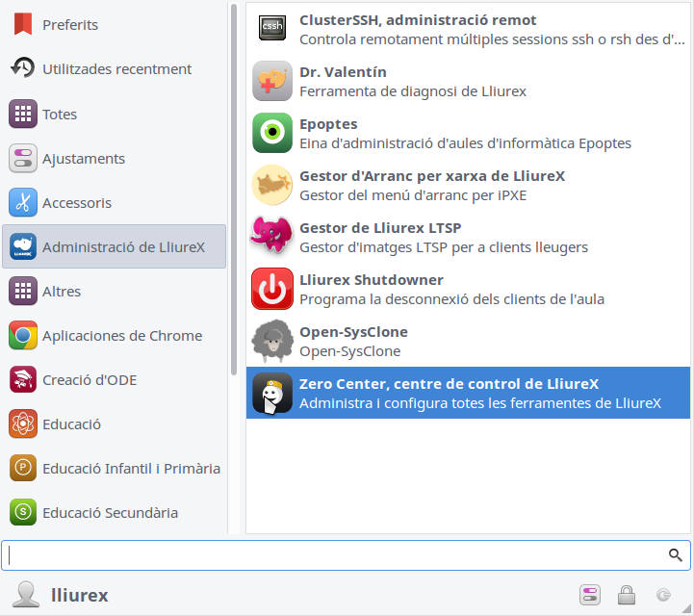Click the lliurex user name button
This screenshot has height=616, width=694.
(x=79, y=596)
